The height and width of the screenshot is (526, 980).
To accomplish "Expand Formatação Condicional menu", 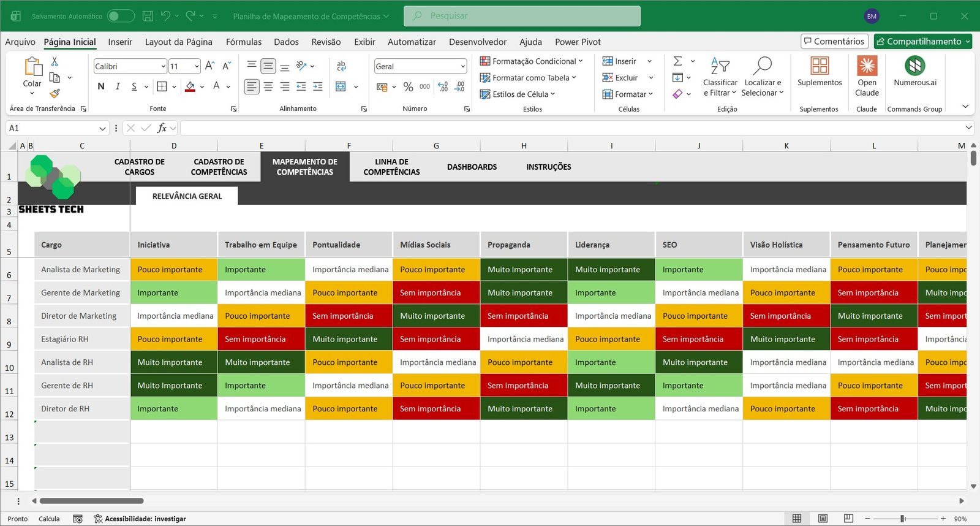I will pyautogui.click(x=531, y=61).
